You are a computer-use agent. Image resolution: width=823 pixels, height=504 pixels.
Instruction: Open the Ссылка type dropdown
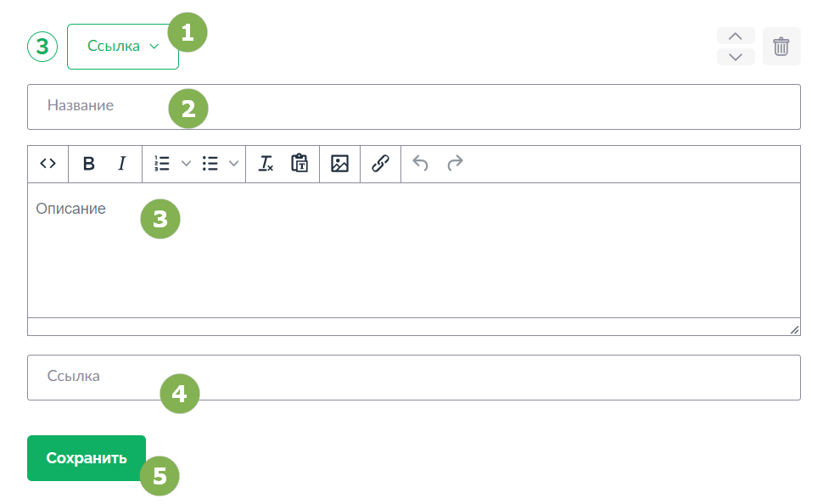(123, 46)
